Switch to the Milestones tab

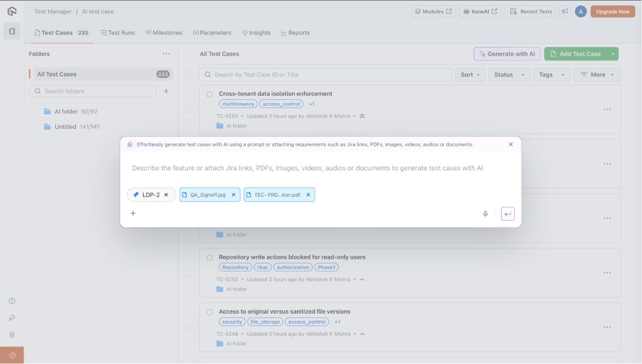[164, 33]
